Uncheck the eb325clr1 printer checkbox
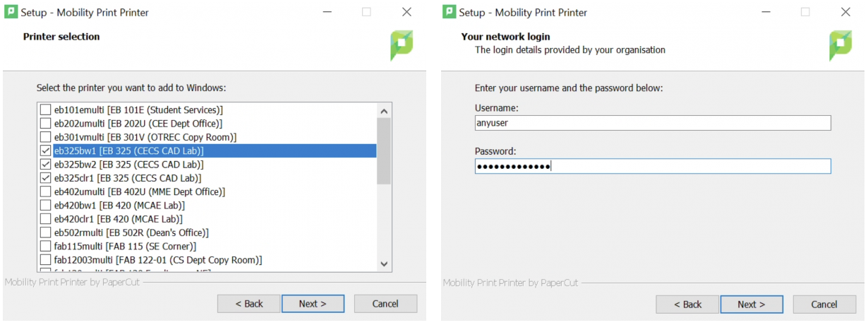 [46, 178]
